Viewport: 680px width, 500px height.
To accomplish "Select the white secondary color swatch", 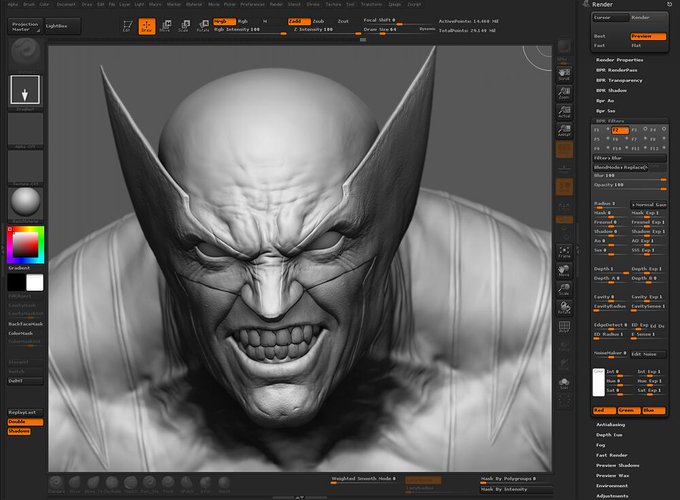I will pyautogui.click(x=35, y=283).
